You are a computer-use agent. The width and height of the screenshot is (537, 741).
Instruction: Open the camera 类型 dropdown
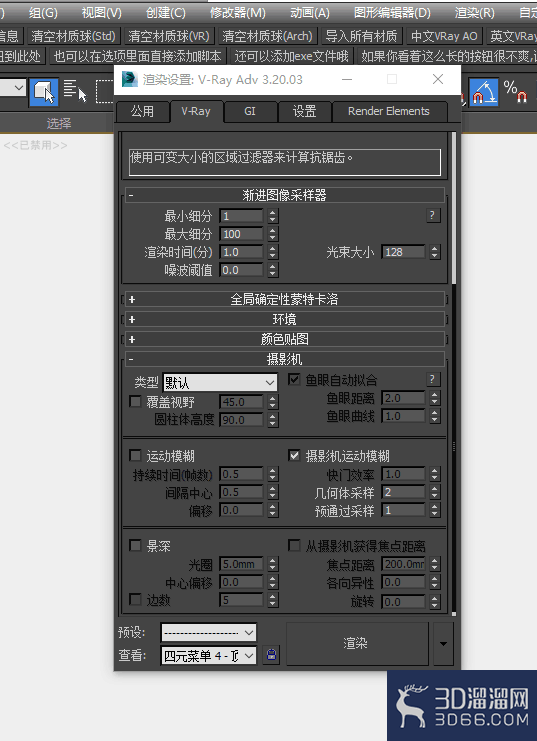(x=220, y=382)
